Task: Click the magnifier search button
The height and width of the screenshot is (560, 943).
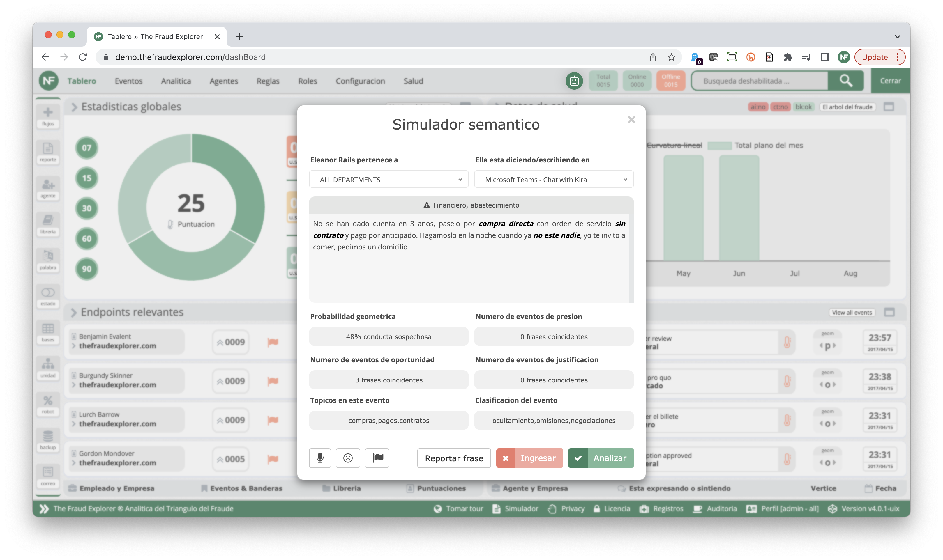Action: tap(846, 81)
